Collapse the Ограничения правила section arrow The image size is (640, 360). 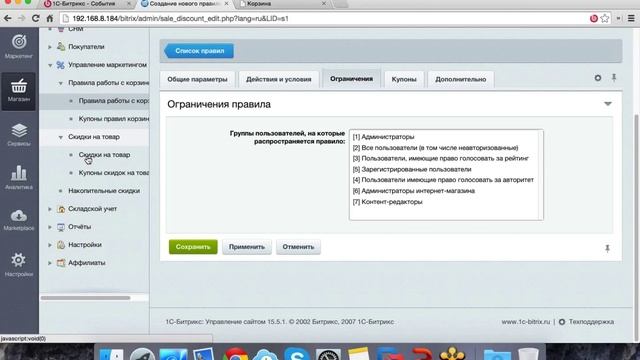point(608,104)
